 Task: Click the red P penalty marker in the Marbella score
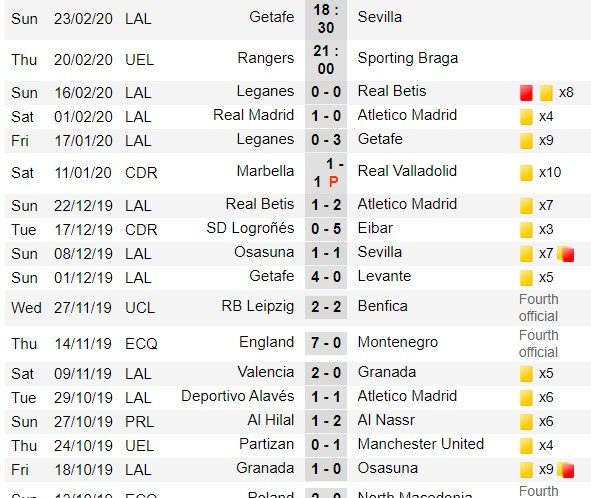pos(333,182)
